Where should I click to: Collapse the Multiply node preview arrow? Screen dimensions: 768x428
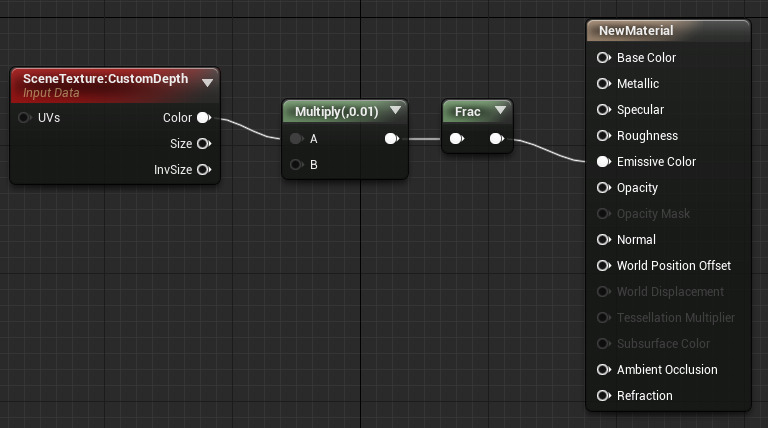click(x=395, y=111)
